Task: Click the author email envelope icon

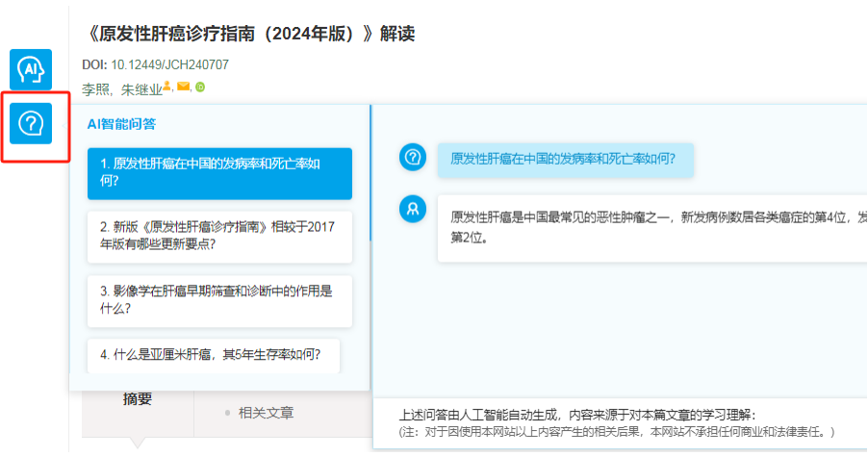Action: coord(183,87)
